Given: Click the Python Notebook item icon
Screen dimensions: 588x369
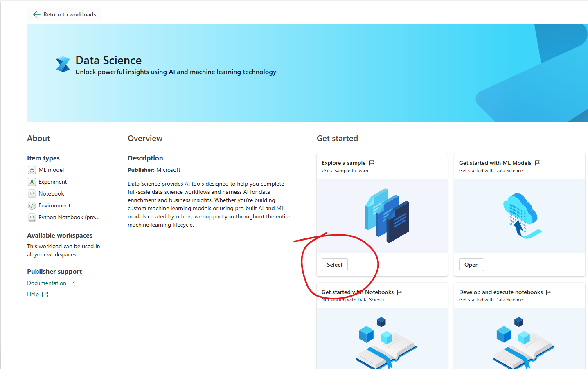Looking at the screenshot, I should (x=32, y=218).
